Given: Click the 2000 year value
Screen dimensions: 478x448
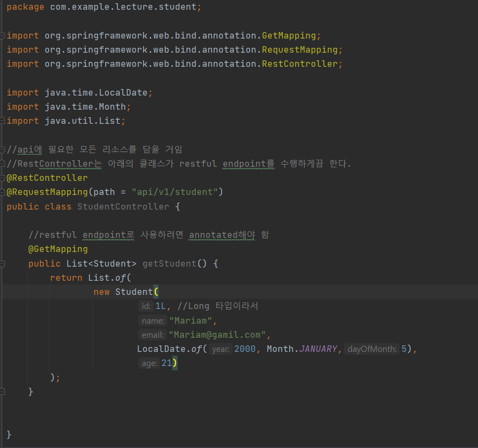Looking at the screenshot, I should point(245,349).
